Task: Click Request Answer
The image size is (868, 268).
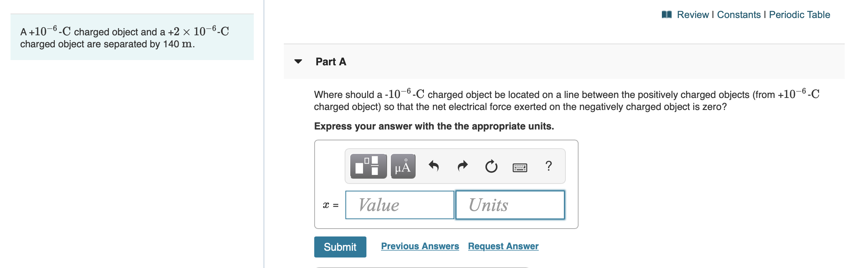Action: coord(503,246)
